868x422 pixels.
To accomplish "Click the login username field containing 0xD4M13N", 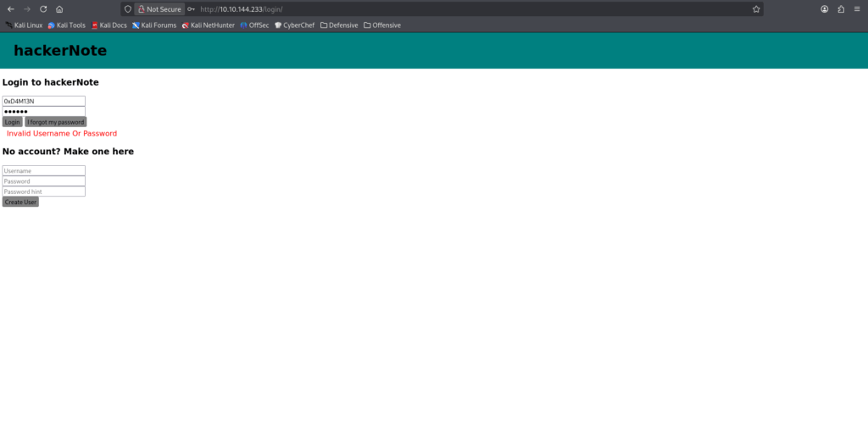I will (x=43, y=101).
